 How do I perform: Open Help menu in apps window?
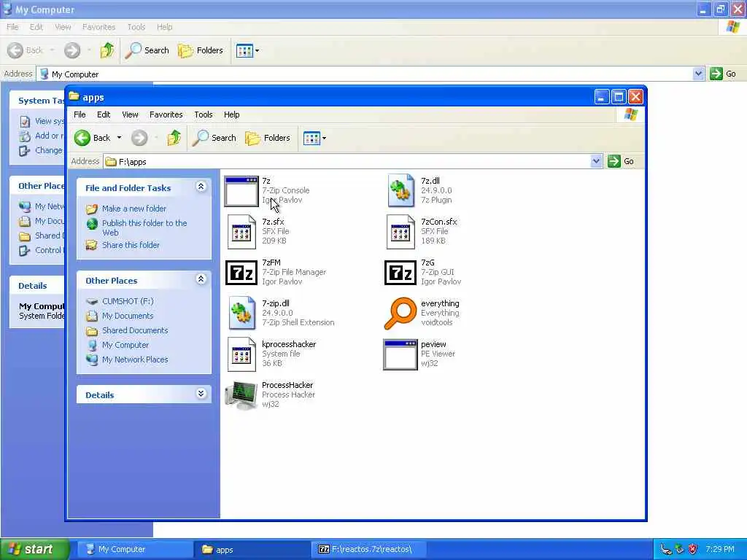point(231,114)
